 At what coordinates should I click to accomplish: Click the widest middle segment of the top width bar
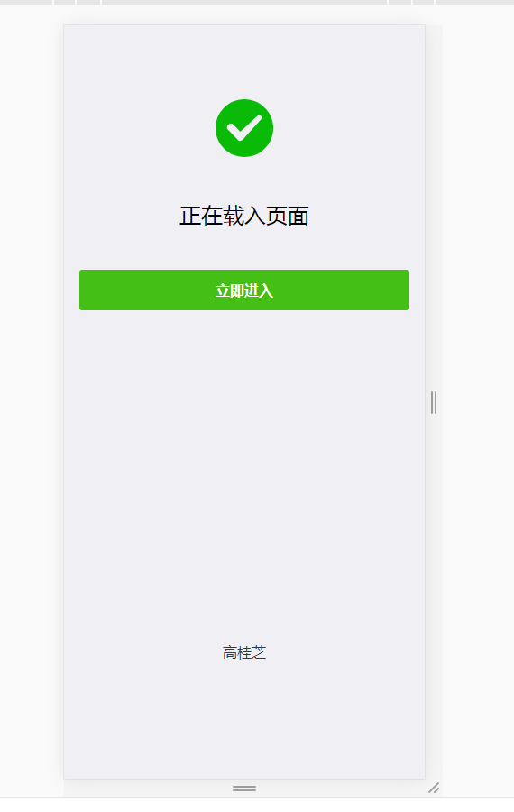(x=244, y=2)
